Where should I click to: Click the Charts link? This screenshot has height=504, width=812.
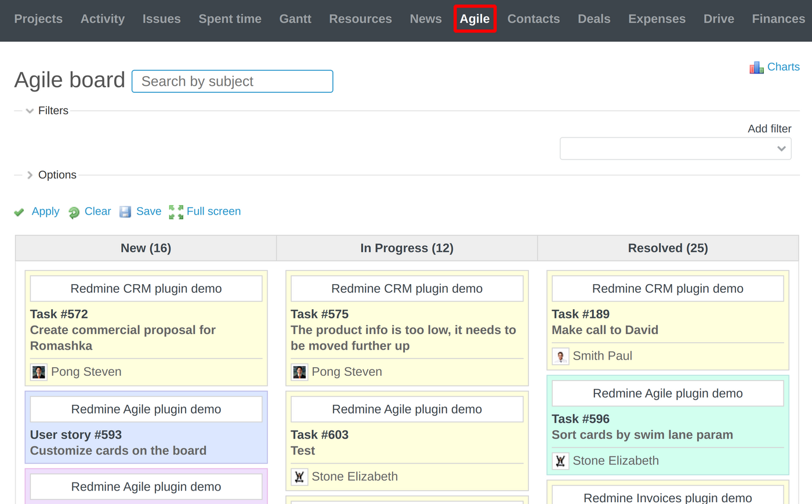(784, 67)
